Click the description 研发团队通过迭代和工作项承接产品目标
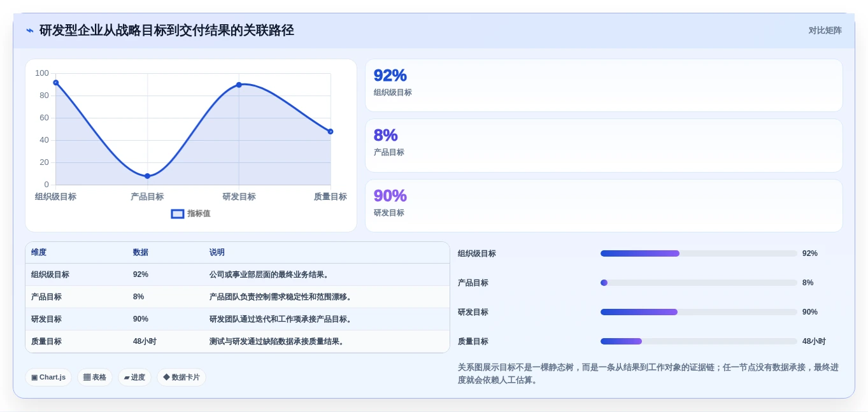This screenshot has height=412, width=868. (282, 319)
